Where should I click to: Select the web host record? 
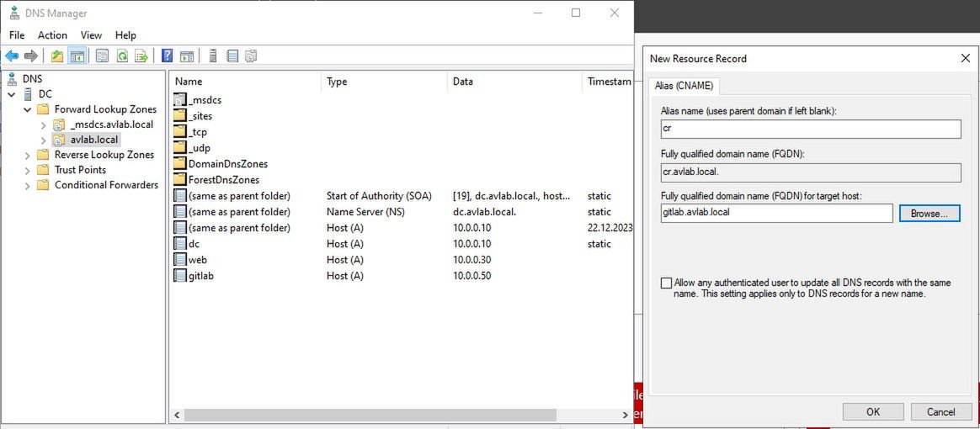pos(190,260)
